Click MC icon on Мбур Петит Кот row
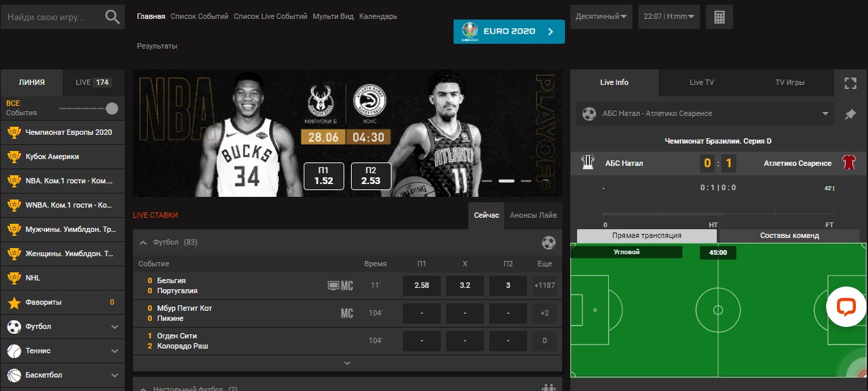The image size is (868, 391). click(x=347, y=313)
